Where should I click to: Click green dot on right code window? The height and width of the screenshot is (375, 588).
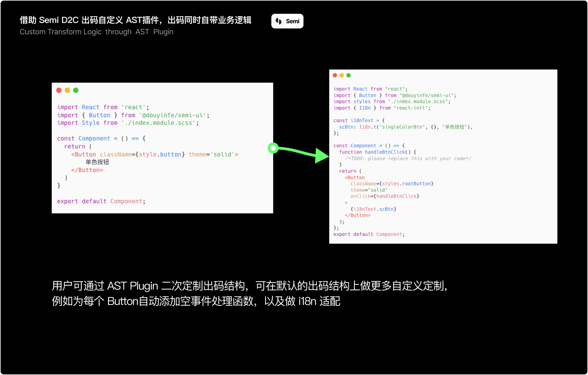[349, 75]
